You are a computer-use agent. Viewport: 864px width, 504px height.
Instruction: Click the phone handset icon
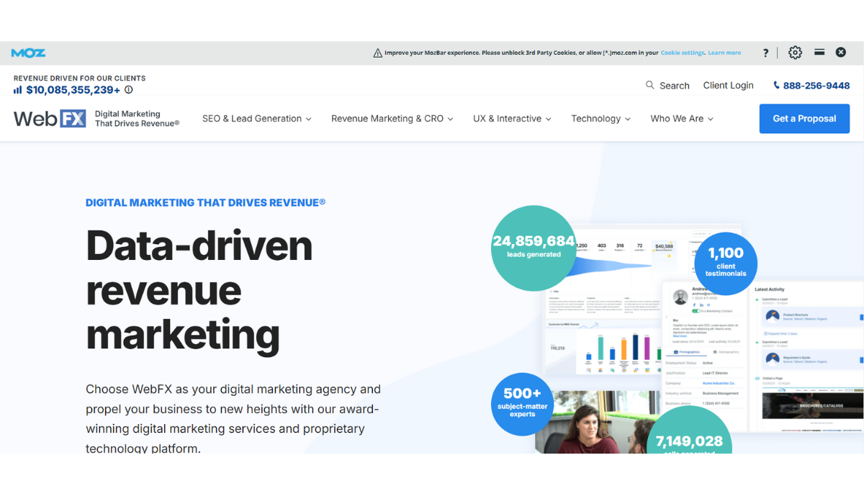click(x=776, y=85)
